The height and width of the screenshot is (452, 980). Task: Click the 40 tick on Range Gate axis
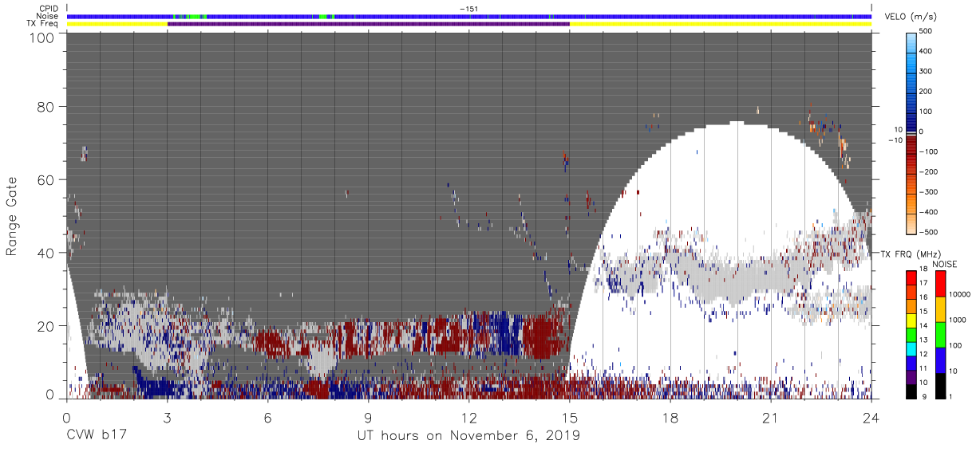coord(46,253)
